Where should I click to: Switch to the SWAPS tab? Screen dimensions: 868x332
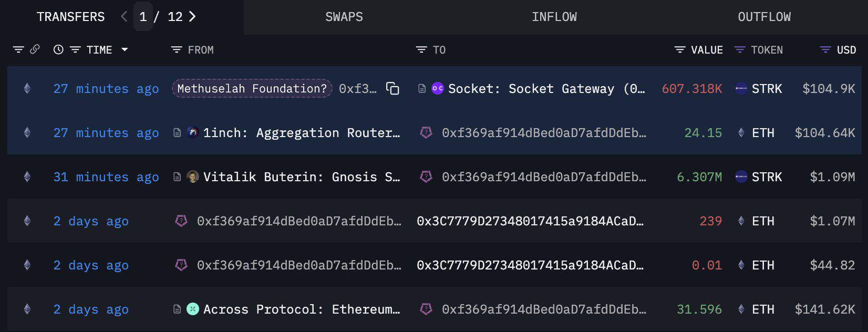344,17
